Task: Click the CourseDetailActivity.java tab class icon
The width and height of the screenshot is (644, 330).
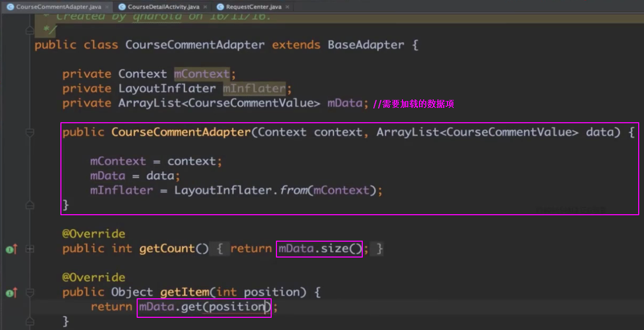Action: [x=122, y=7]
